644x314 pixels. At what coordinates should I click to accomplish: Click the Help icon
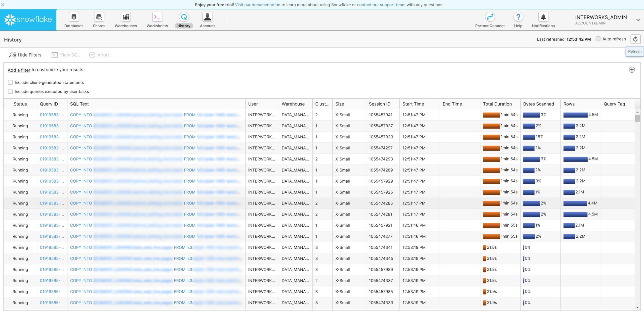click(x=518, y=20)
